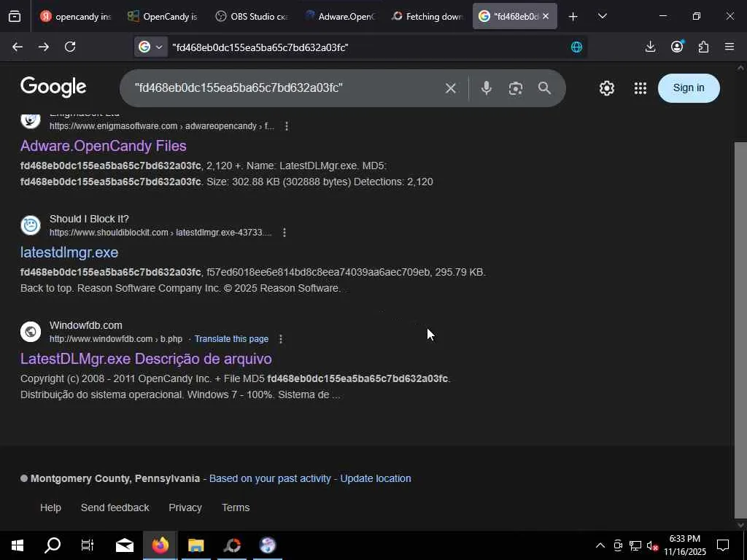This screenshot has height=560, width=747.
Task: Open more options for the enigmasoftware result
Action: (286, 126)
